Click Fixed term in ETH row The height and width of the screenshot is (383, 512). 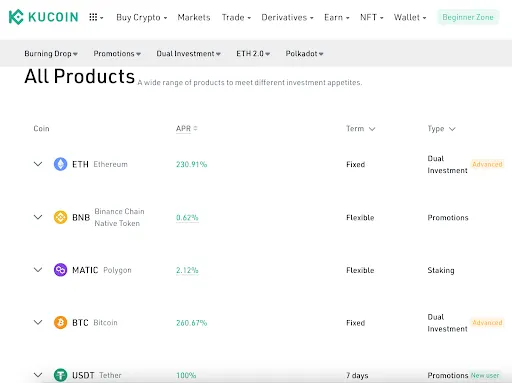click(355, 164)
